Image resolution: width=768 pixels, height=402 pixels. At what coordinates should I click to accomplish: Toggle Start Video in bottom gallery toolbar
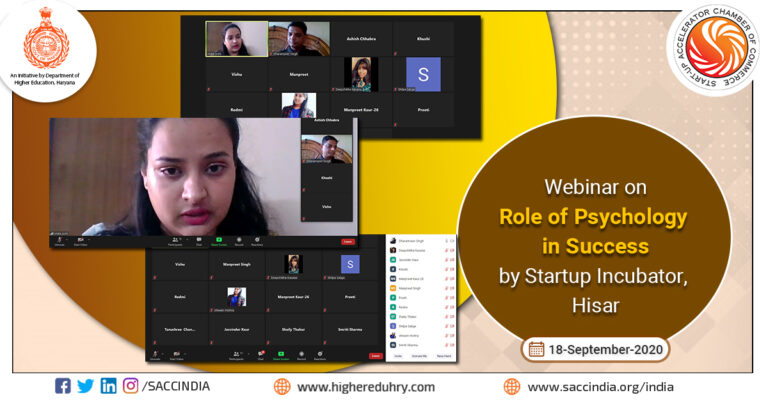click(x=176, y=356)
